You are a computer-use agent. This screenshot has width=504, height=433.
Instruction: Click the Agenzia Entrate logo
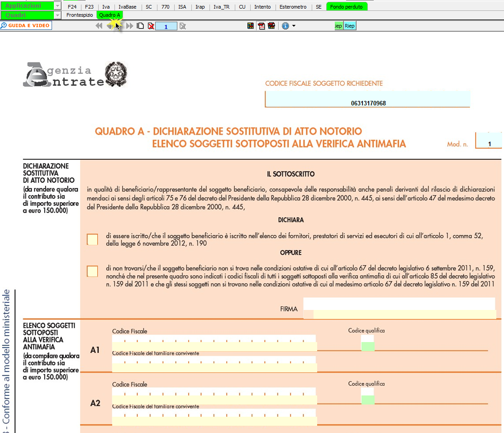(75, 74)
